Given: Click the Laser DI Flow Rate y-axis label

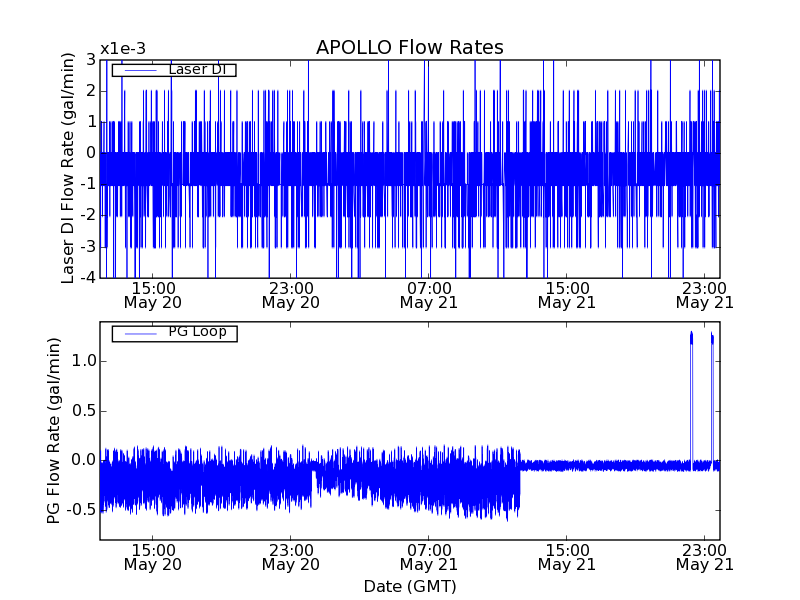Looking at the screenshot, I should pyautogui.click(x=68, y=169).
